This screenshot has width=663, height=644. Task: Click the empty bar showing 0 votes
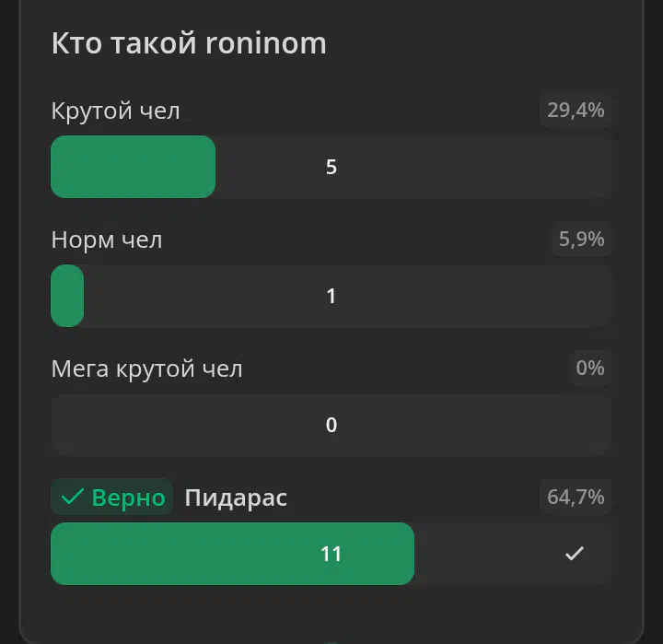[x=331, y=425]
